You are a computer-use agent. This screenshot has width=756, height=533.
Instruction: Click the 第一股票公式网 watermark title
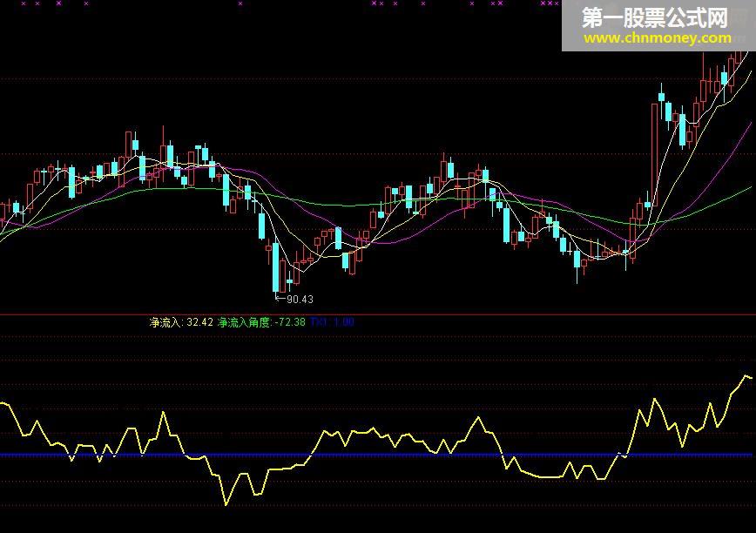tap(654, 17)
